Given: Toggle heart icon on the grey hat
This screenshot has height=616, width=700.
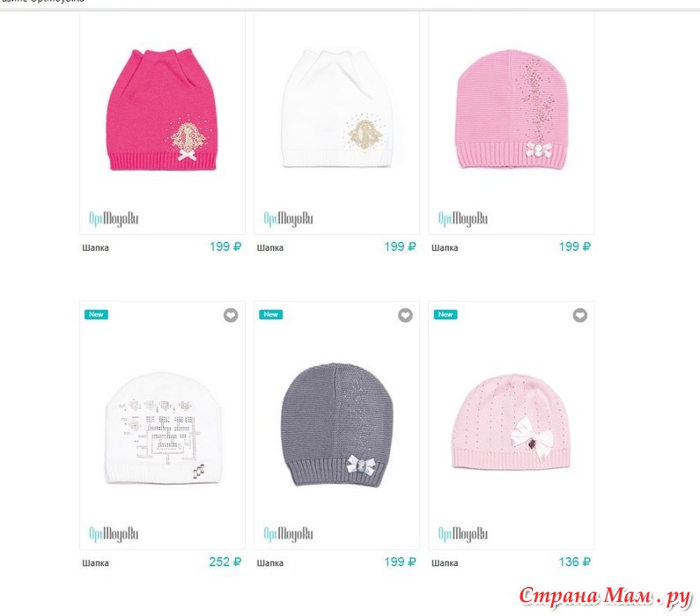Looking at the screenshot, I should pyautogui.click(x=405, y=315).
